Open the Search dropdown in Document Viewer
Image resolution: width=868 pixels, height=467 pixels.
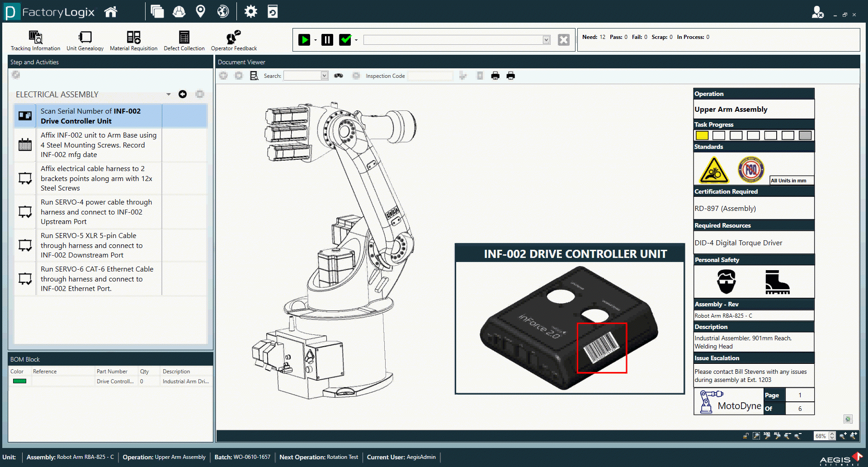click(x=324, y=76)
